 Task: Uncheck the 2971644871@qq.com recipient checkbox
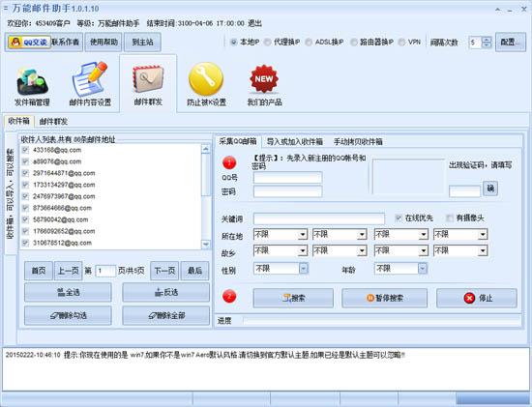coord(25,173)
